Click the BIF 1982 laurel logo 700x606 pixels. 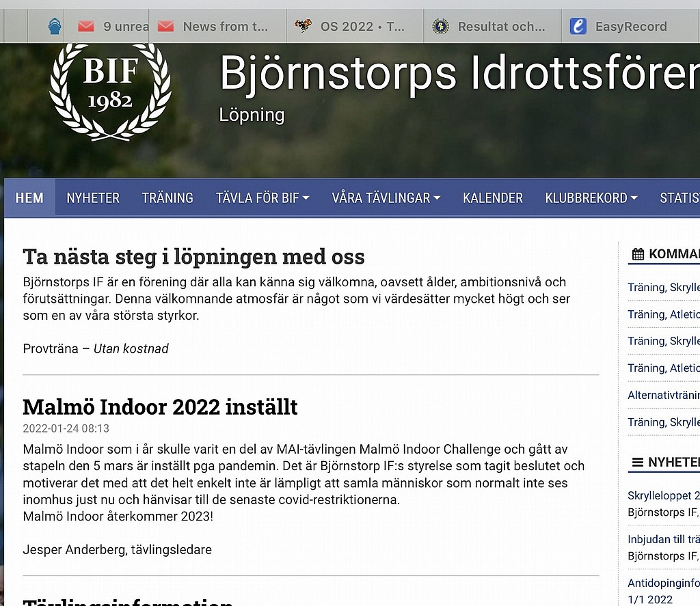pos(110,92)
